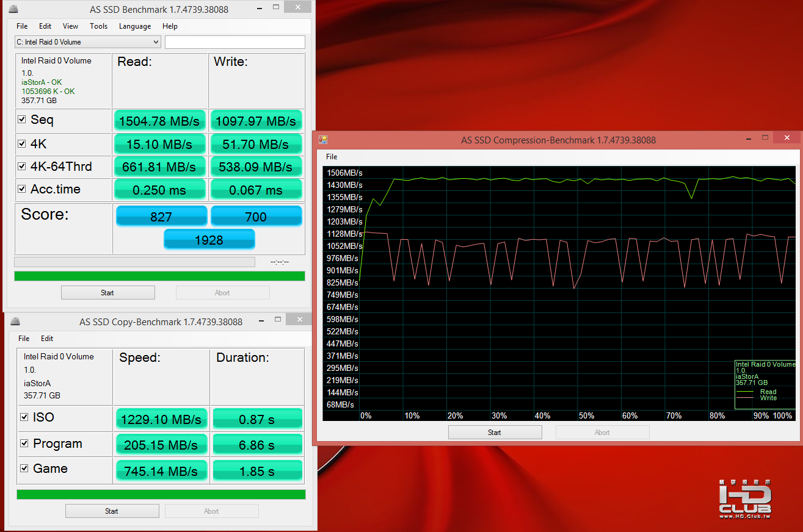
Task: Open the View menu
Action: click(70, 26)
